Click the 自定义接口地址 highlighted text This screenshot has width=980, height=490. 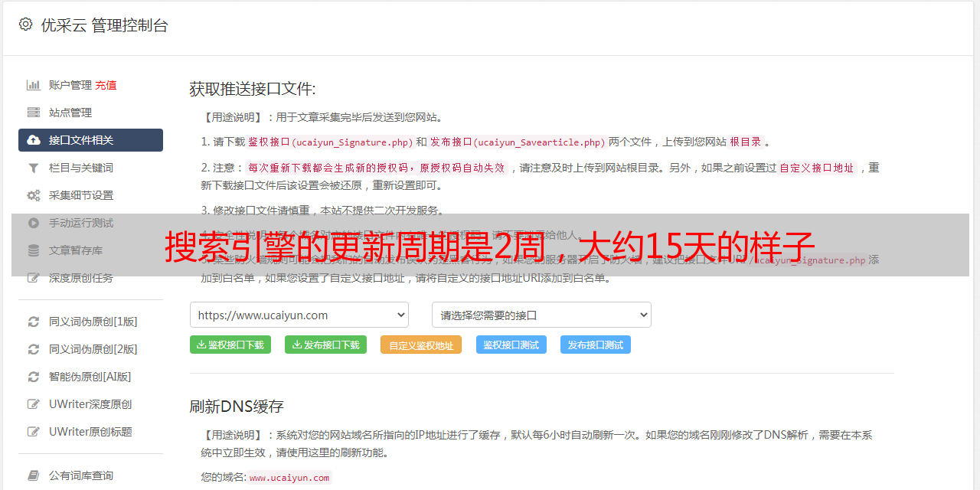tap(816, 168)
